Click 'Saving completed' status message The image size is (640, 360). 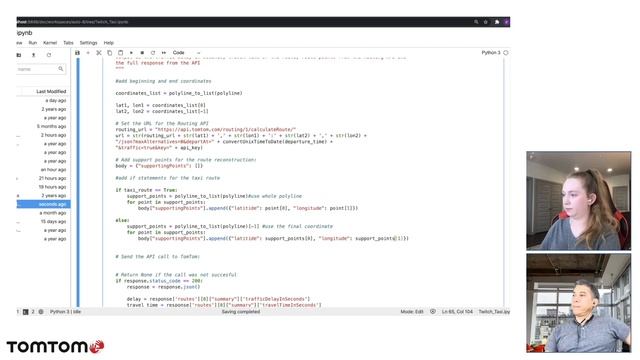coord(241,312)
